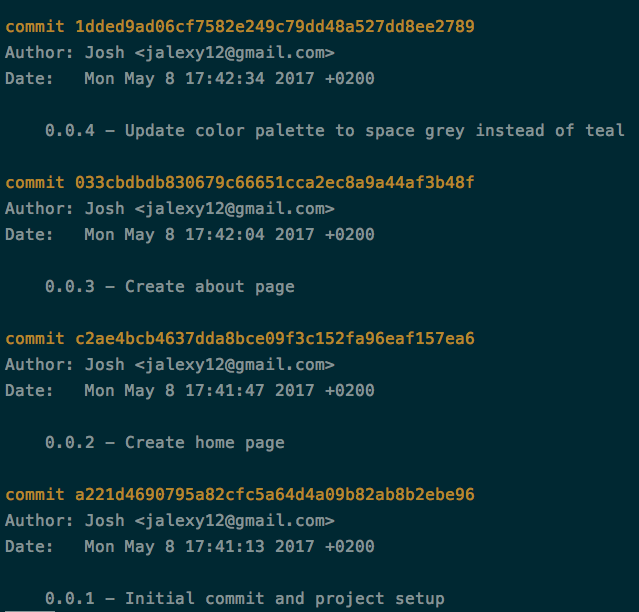Image resolution: width=639 pixels, height=612 pixels.
Task: Select the 0.0.3 Create about page message
Action: point(170,286)
